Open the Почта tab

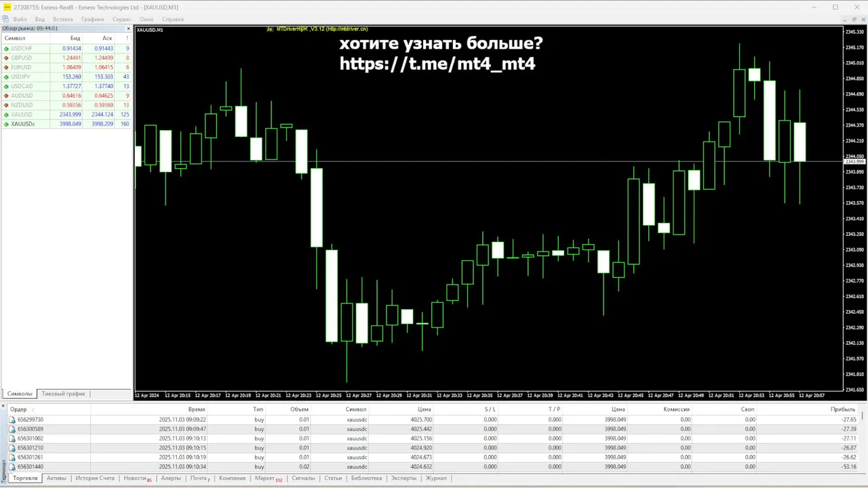point(200,479)
